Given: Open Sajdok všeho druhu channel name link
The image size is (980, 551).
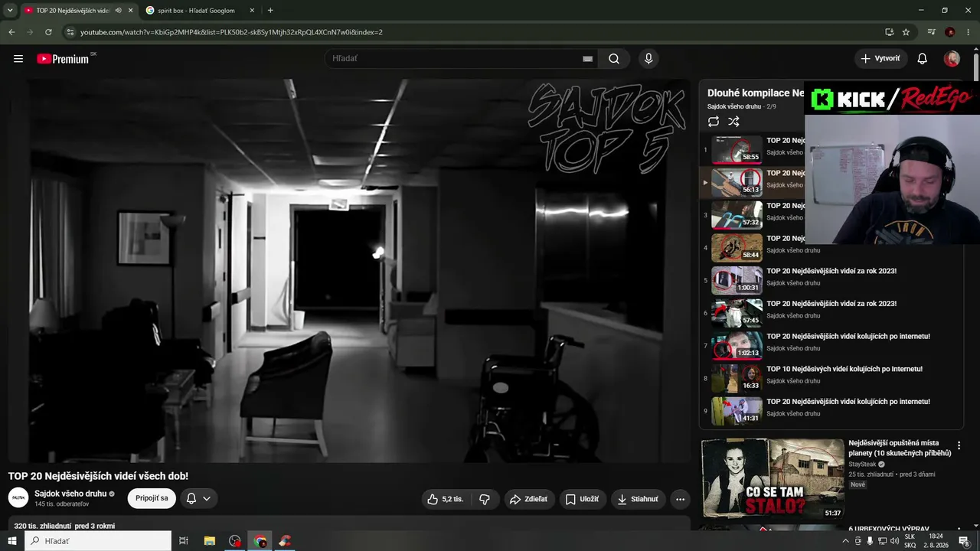Looking at the screenshot, I should click(70, 494).
